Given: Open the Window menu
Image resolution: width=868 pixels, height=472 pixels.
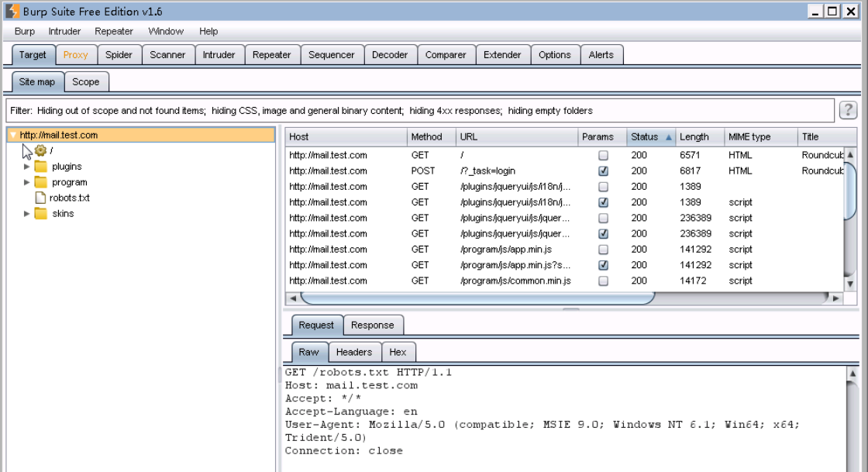Looking at the screenshot, I should click(166, 32).
